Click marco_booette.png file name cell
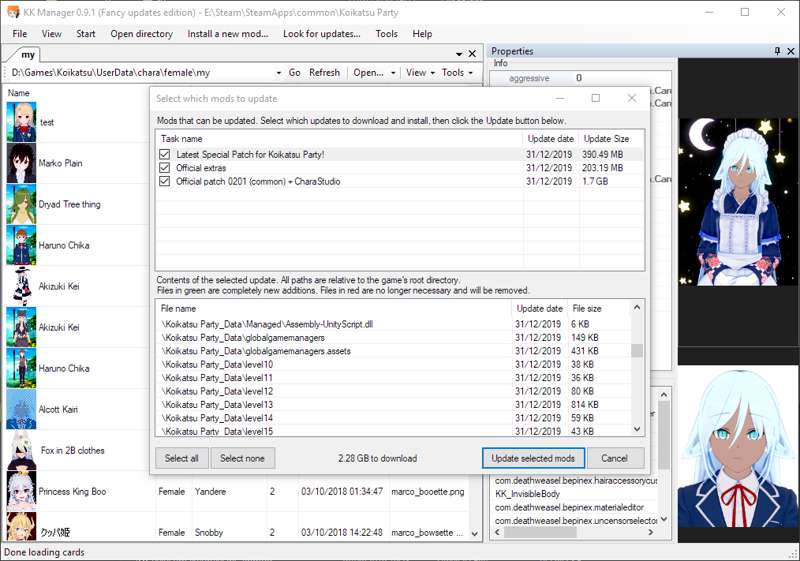Viewport: 800px width, 561px height. click(428, 492)
